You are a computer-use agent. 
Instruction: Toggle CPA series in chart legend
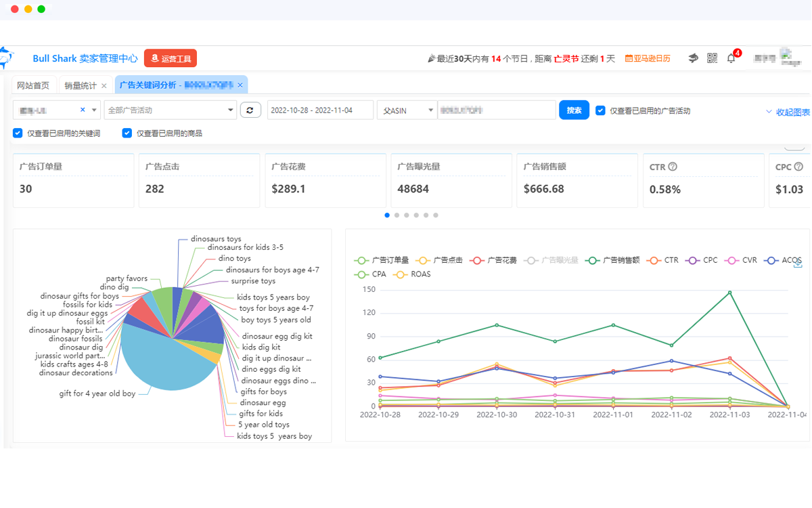click(x=370, y=274)
